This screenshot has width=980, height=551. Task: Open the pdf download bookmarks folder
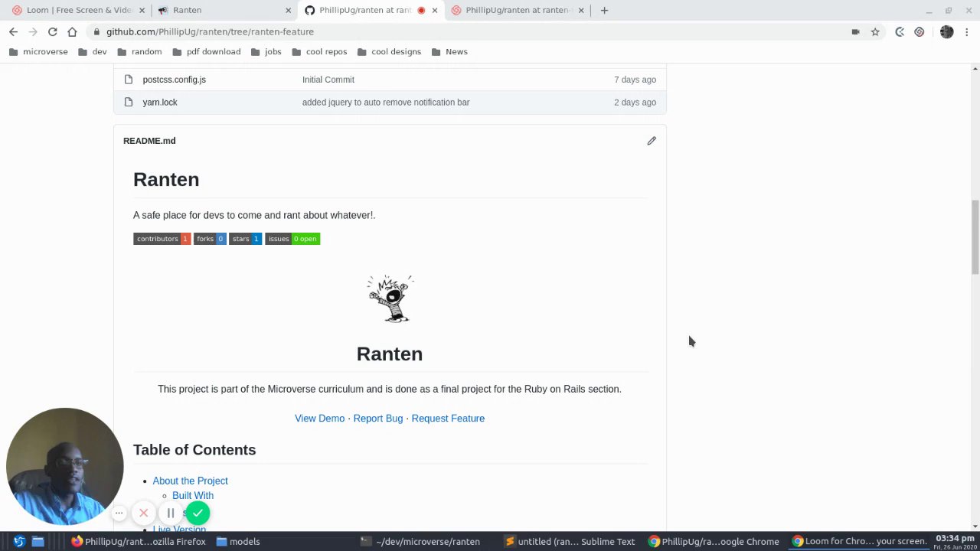coord(206,51)
